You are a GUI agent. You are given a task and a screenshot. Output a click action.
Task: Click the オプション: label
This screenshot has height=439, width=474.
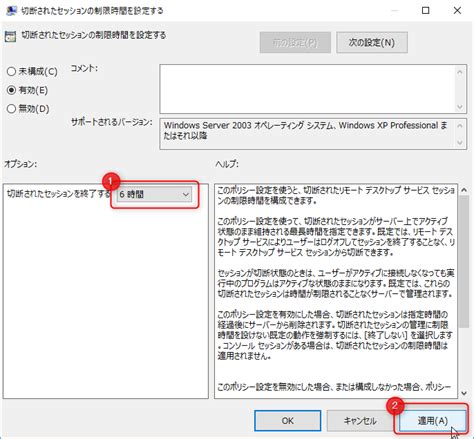(x=21, y=164)
